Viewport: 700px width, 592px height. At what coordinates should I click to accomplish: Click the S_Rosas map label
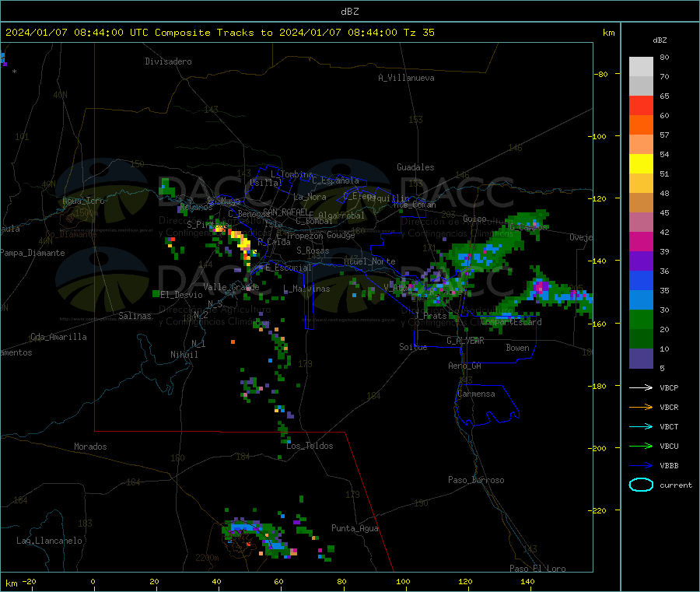coord(313,250)
